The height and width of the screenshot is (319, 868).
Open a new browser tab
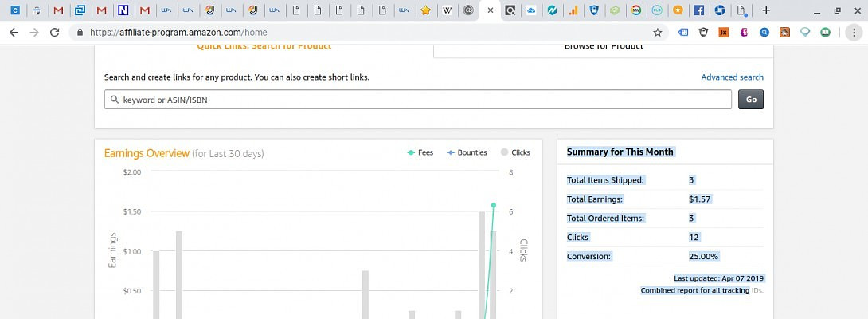[x=766, y=10]
